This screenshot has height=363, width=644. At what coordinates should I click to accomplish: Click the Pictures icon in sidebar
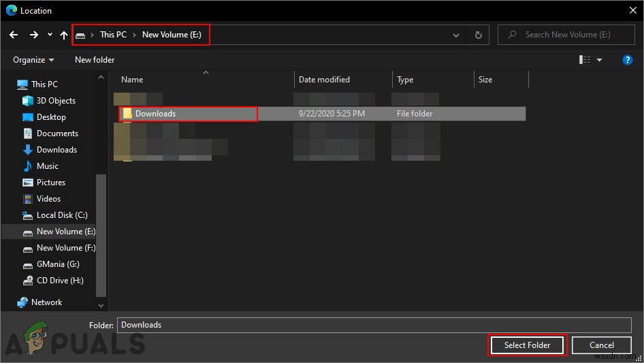click(27, 183)
